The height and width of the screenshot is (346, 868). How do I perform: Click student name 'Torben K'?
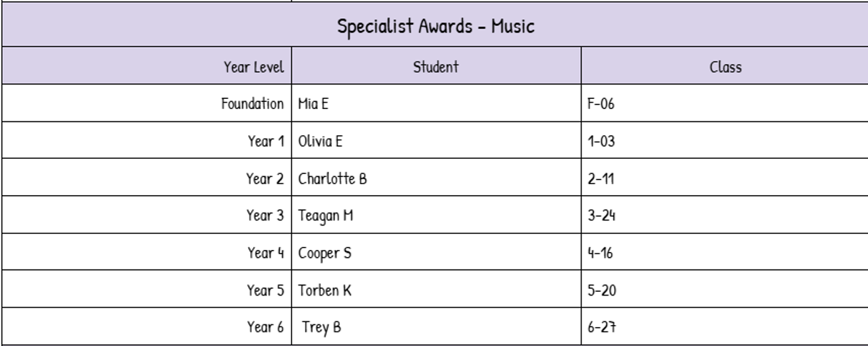325,290
